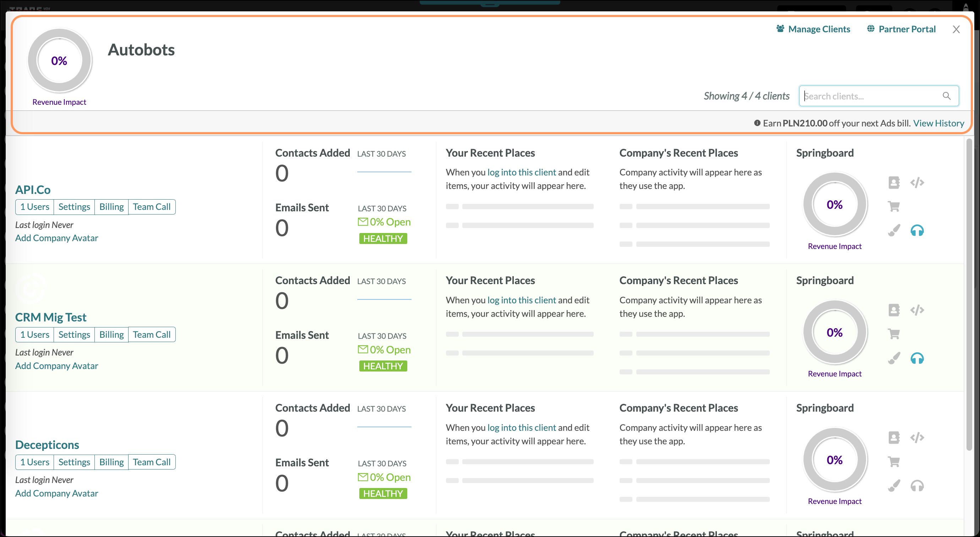Click the CRM Mig Test Revenue Impact gauge

[835, 332]
